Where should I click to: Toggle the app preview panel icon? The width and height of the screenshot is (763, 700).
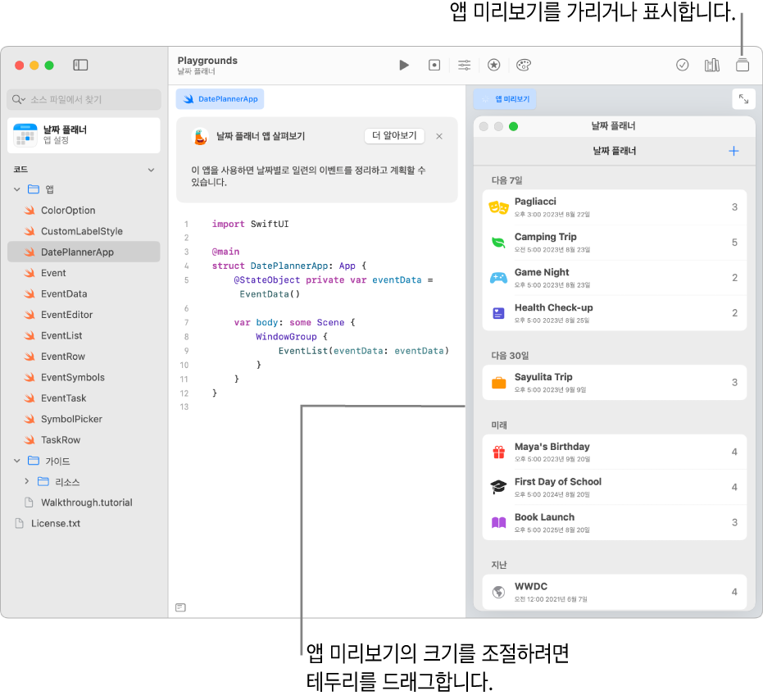pos(742,65)
